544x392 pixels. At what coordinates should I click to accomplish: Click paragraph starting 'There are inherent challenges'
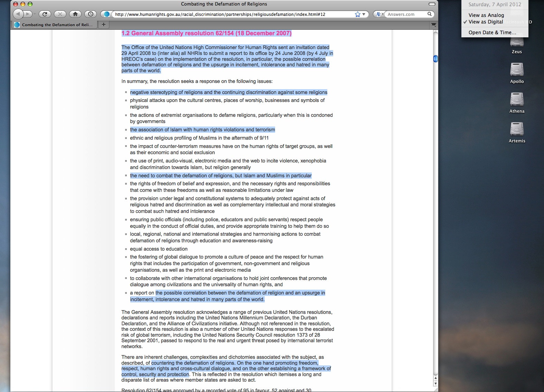point(226,368)
